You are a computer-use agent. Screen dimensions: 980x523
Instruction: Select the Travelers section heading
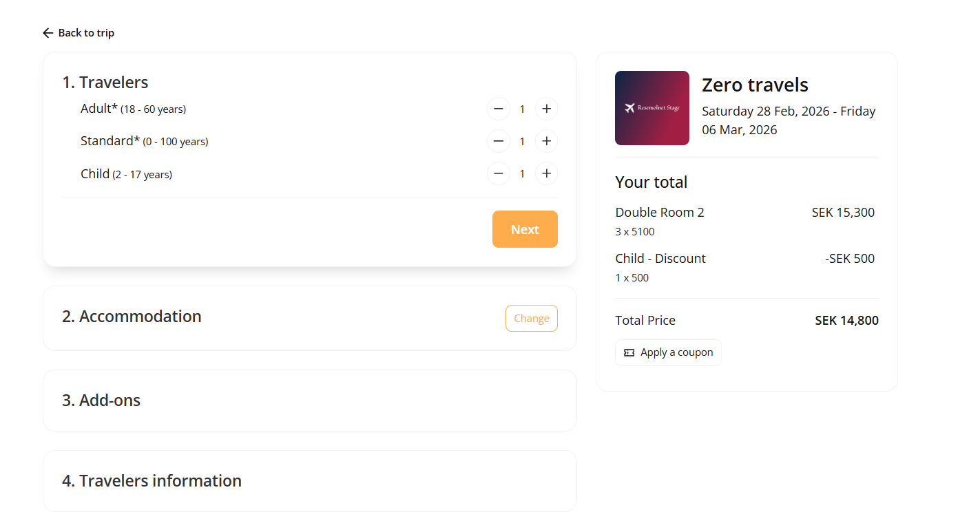click(105, 83)
